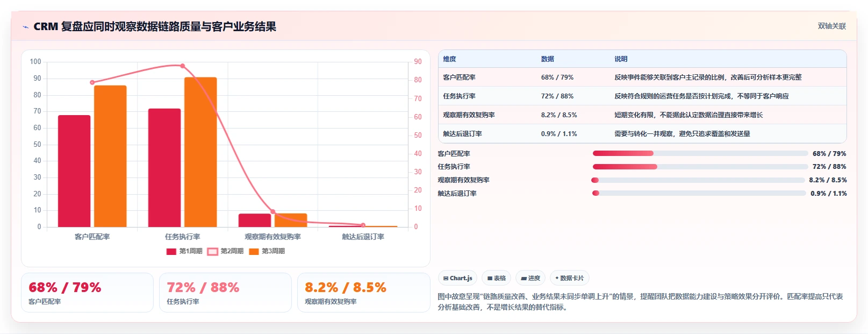Click the 客户匹配率 progress bar
The width and height of the screenshot is (868, 334).
pos(700,153)
